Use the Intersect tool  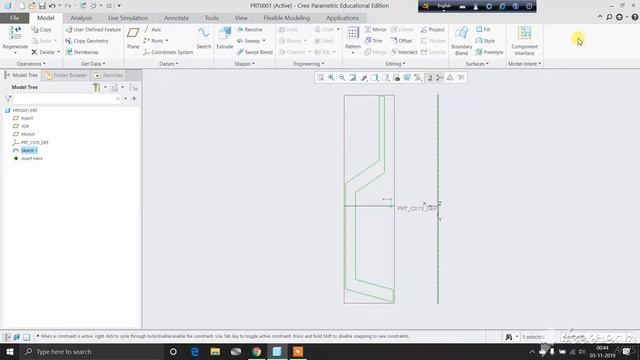coord(404,52)
